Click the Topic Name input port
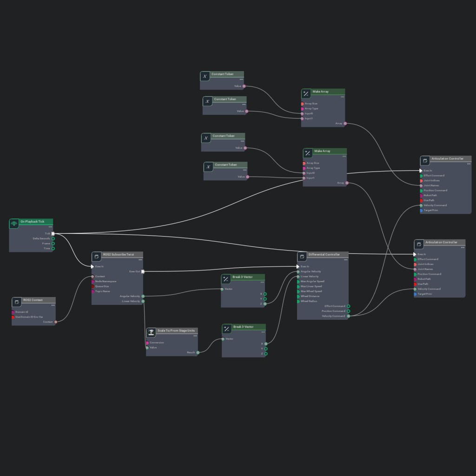476x476 pixels. click(x=93, y=291)
